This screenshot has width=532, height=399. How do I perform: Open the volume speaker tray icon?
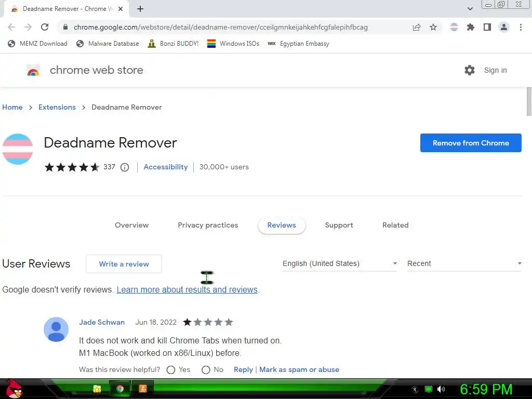(x=441, y=389)
